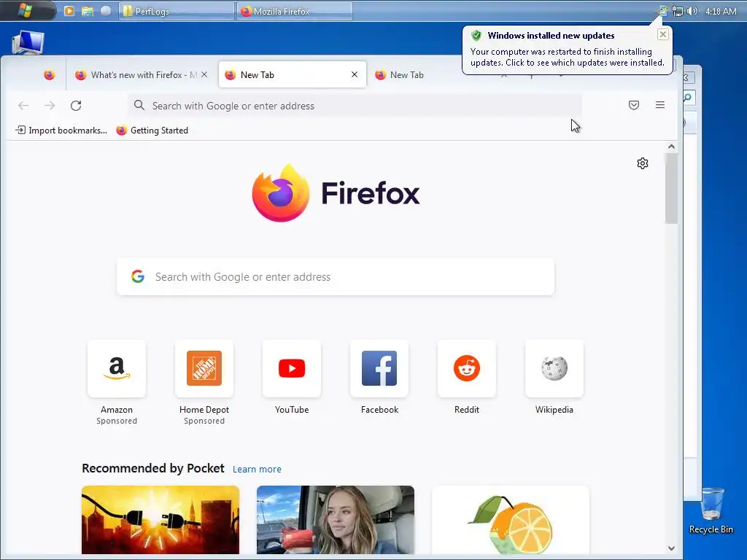The width and height of the screenshot is (747, 560).
Task: Click the green shield icon in the updates balloon
Action: (x=476, y=36)
